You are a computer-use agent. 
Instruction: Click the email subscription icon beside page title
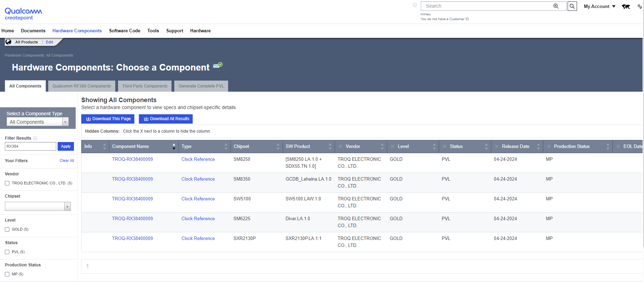(218, 65)
